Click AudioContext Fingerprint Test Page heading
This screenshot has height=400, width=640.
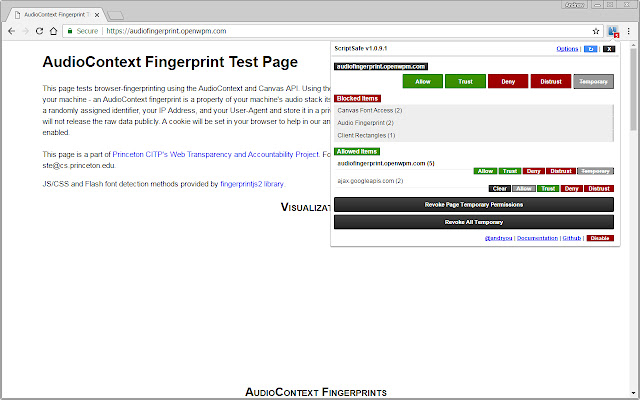(170, 62)
